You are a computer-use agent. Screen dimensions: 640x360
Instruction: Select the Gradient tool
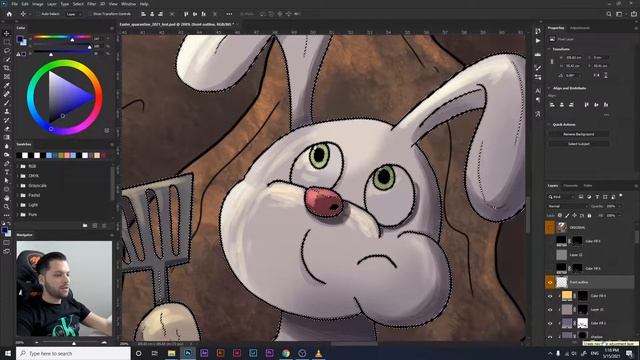[x=7, y=137]
